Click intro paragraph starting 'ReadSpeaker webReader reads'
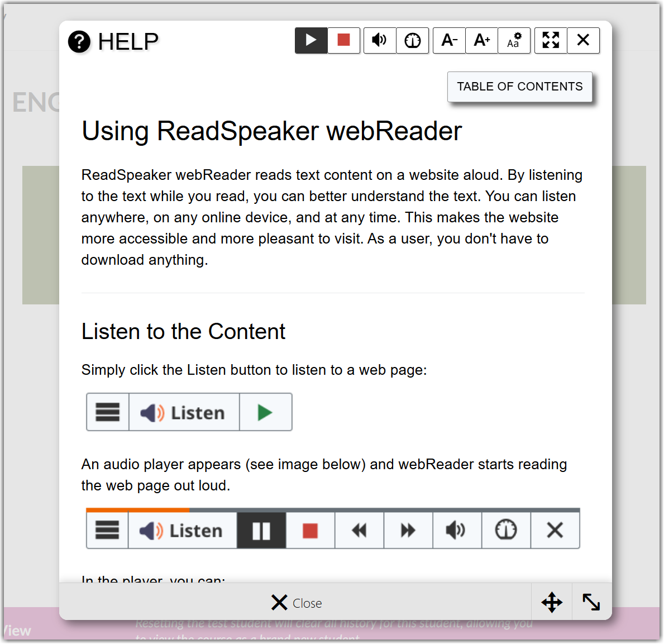Image resolution: width=664 pixels, height=644 pixels. 332,217
